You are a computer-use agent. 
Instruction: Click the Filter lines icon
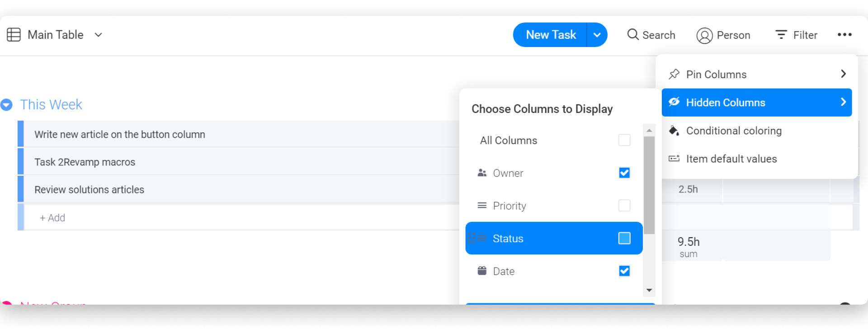click(781, 34)
